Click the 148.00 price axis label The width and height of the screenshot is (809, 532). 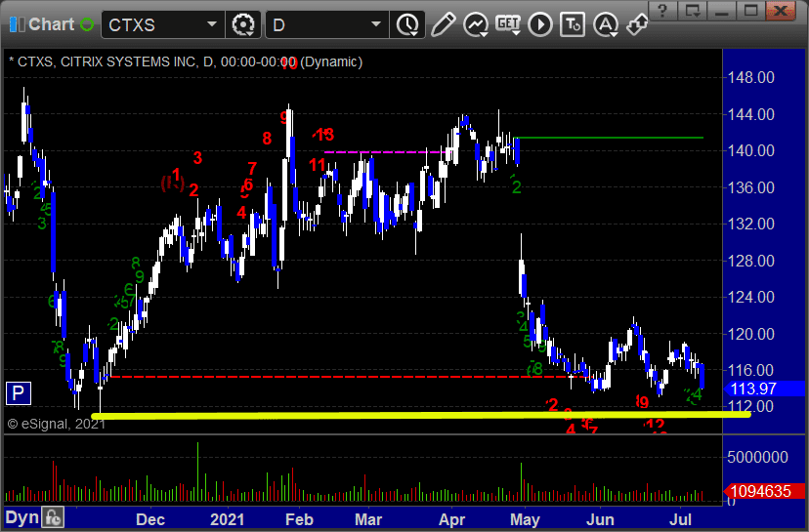[x=750, y=78]
